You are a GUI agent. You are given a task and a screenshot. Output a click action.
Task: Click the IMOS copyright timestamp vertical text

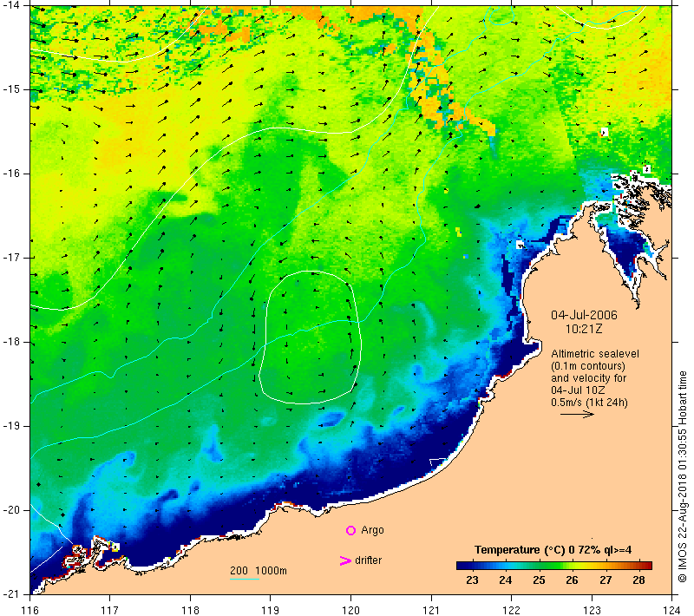[683, 477]
